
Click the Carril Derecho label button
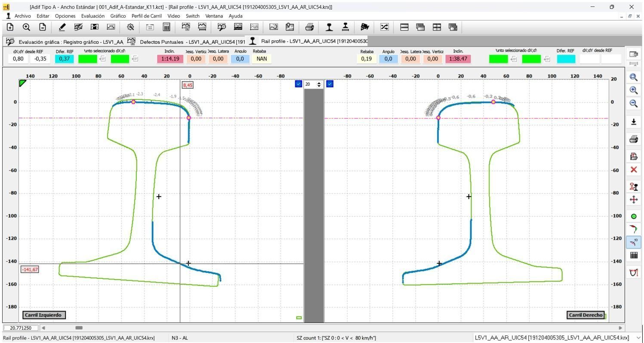(x=585, y=315)
